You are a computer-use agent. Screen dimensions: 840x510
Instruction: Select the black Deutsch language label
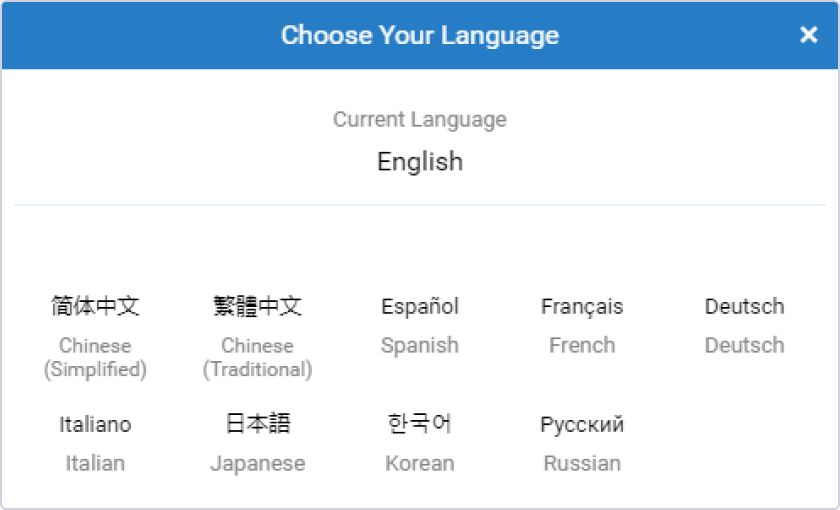(x=744, y=306)
